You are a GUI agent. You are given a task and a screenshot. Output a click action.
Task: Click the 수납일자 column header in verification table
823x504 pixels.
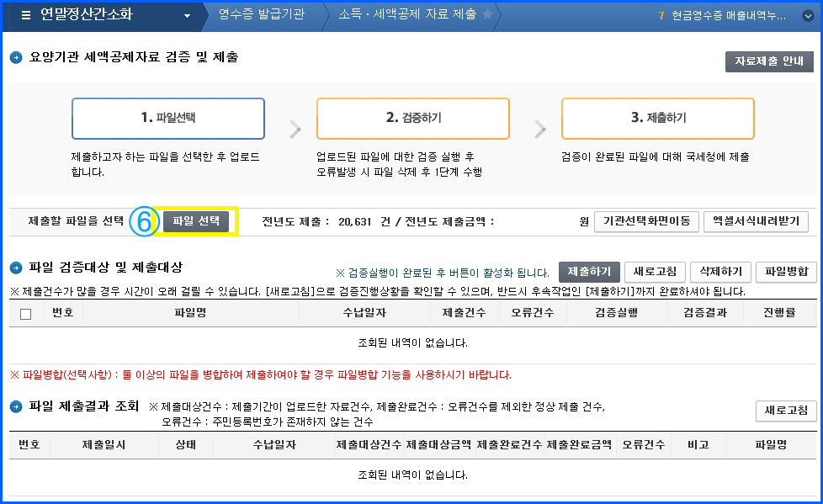point(364,313)
